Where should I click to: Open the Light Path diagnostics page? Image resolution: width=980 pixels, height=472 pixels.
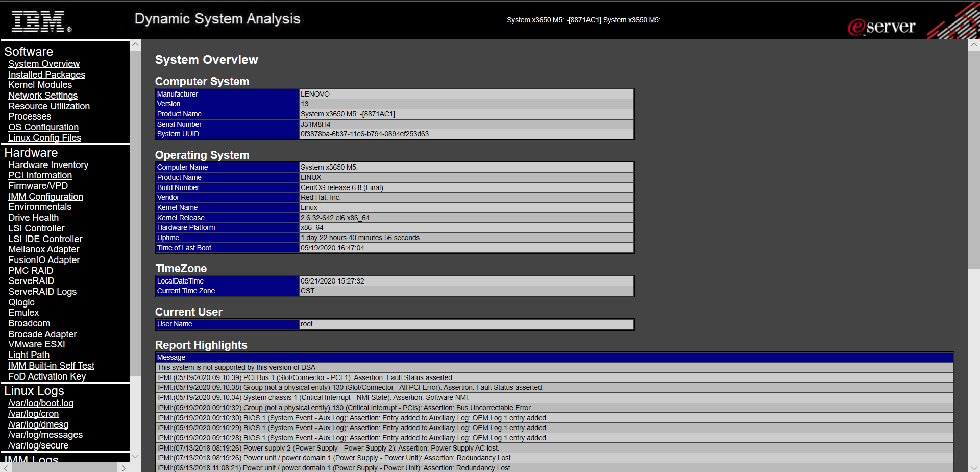(29, 355)
